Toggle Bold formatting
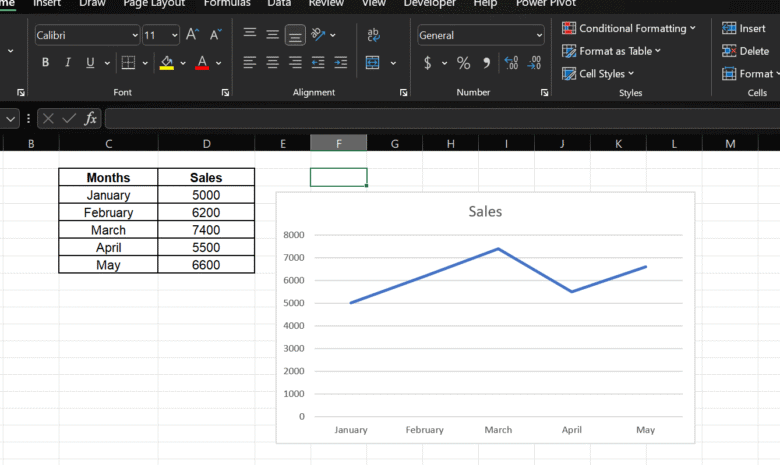780x465 pixels. (45, 63)
